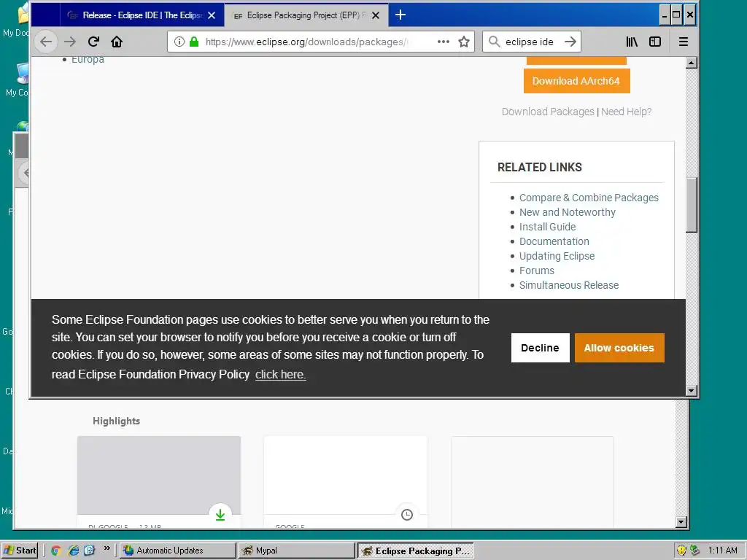Viewport: 747px width, 560px height.
Task: Click the forward navigation arrow
Action: [70, 42]
